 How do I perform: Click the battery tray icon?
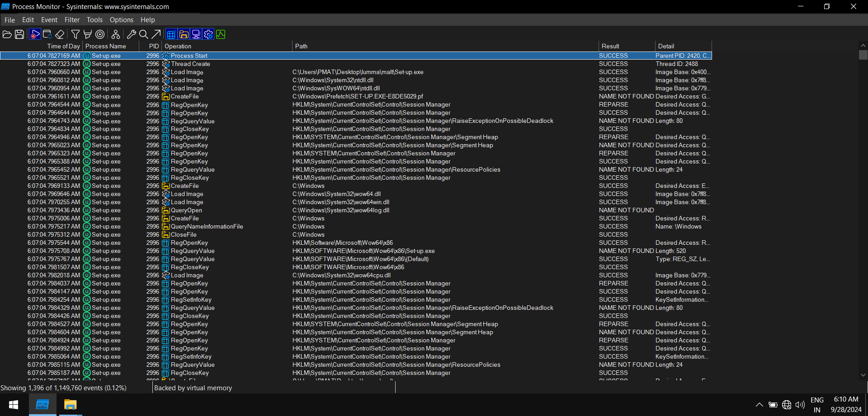coord(773,405)
